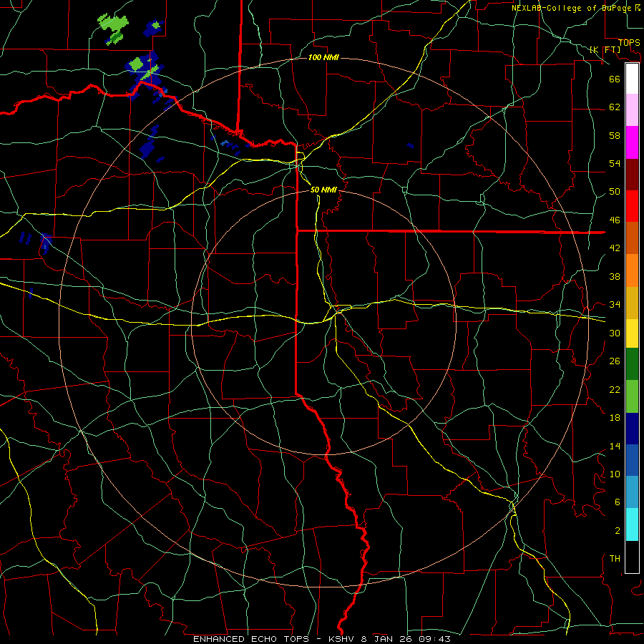Pick the light green swatch on the color bar
The width and height of the screenshot is (644, 644).
(632, 396)
